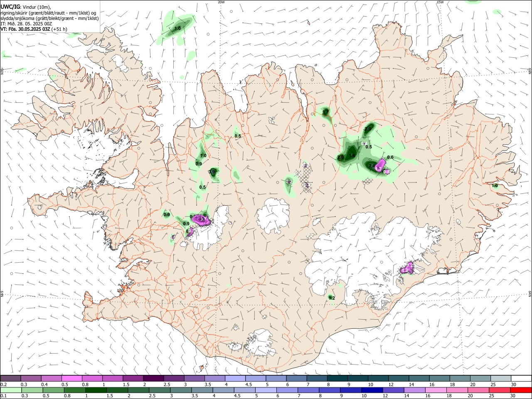Select the '0.6' precipitation value on map

coord(390,157)
